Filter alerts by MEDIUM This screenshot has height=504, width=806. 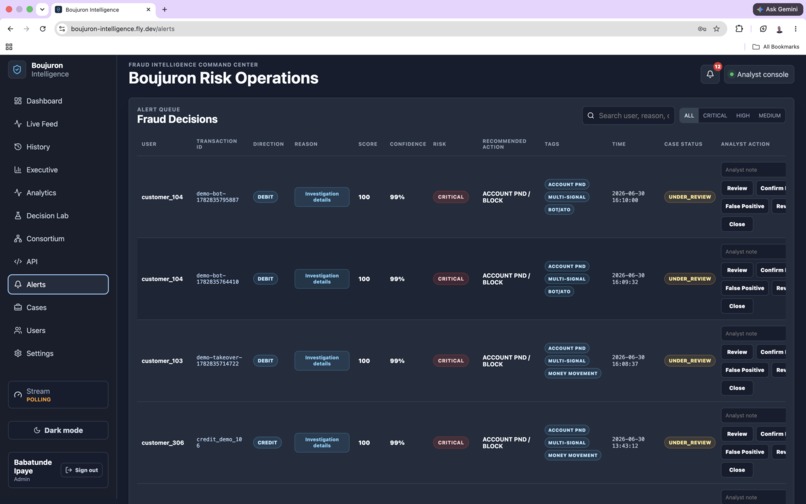coord(770,116)
